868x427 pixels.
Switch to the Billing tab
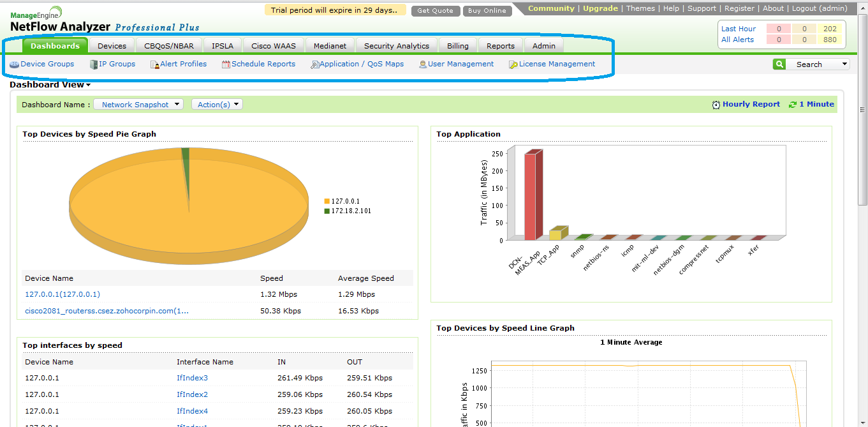458,46
